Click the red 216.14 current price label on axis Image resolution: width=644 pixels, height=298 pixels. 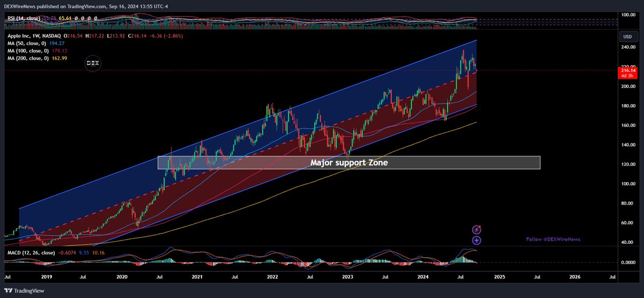[x=627, y=70]
